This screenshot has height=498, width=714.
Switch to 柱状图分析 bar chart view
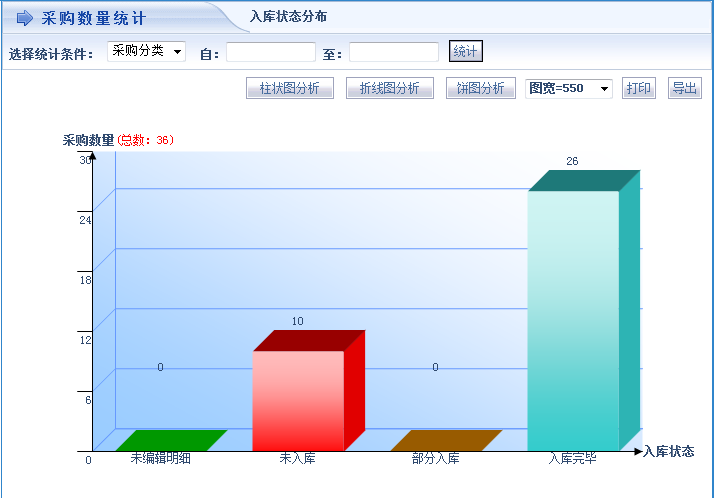pyautogui.click(x=289, y=88)
